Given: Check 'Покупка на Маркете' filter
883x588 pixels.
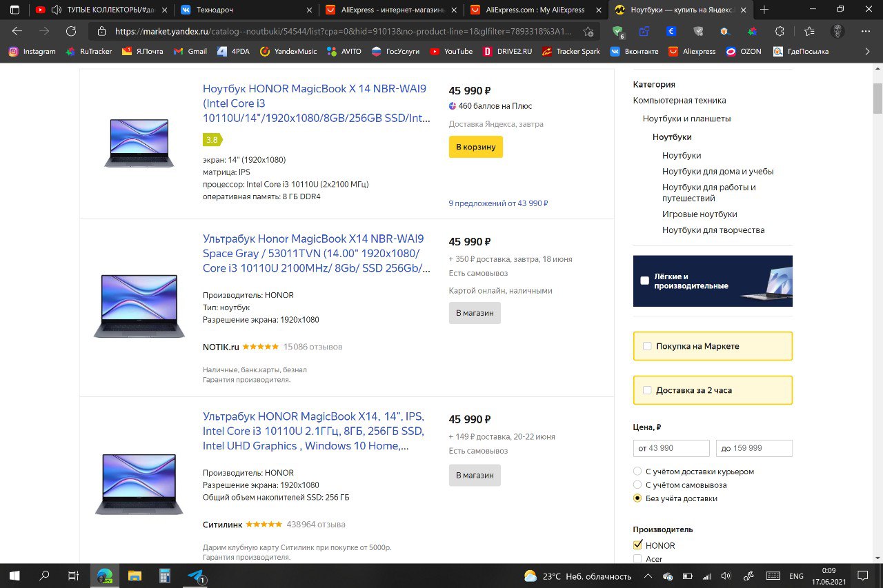Looking at the screenshot, I should pos(647,346).
